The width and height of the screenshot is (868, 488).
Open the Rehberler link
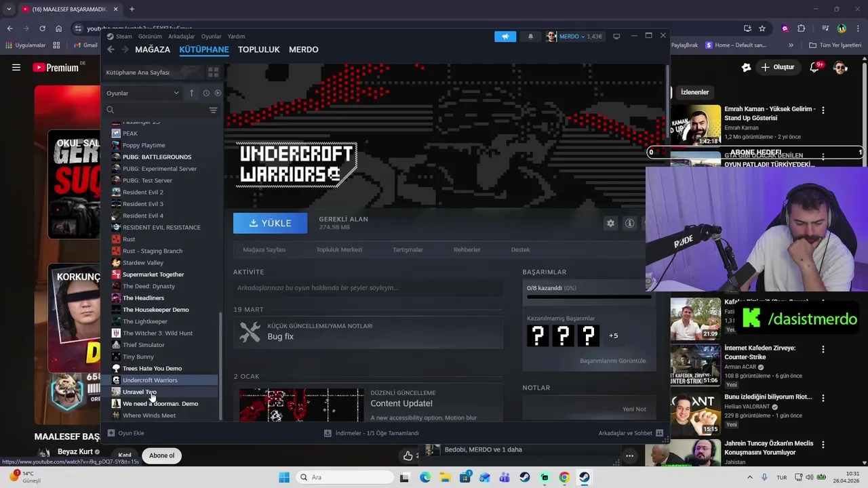tap(467, 249)
